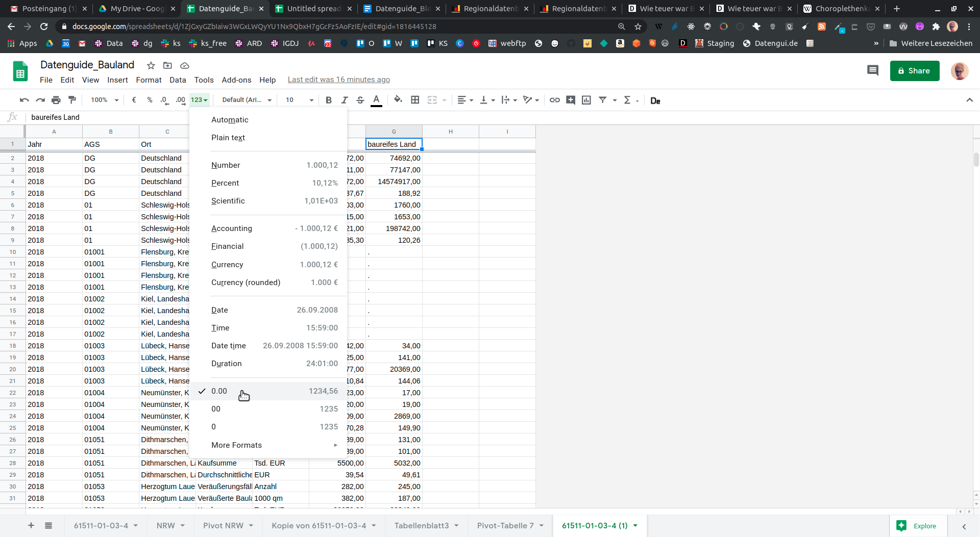Open the 'Last edit was 16 minutes ago' link
The height and width of the screenshot is (537, 980).
(338, 80)
